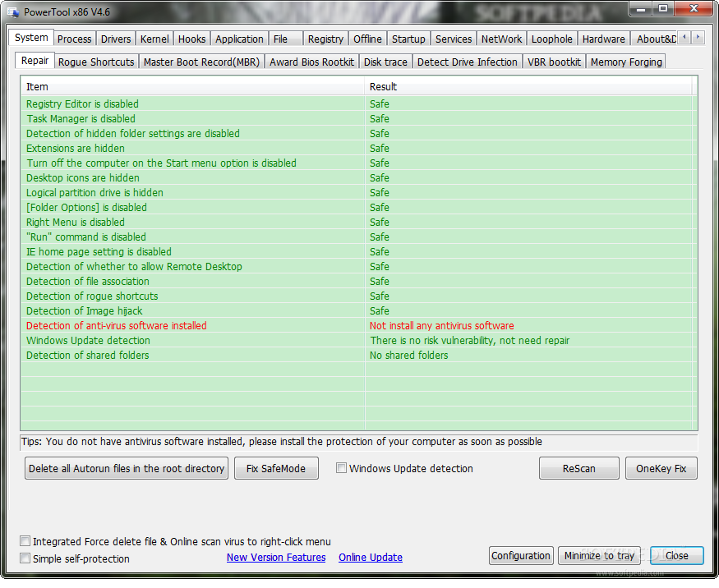The width and height of the screenshot is (719, 588).
Task: Select row 'Task Manager is disabled'
Action: pos(357,119)
